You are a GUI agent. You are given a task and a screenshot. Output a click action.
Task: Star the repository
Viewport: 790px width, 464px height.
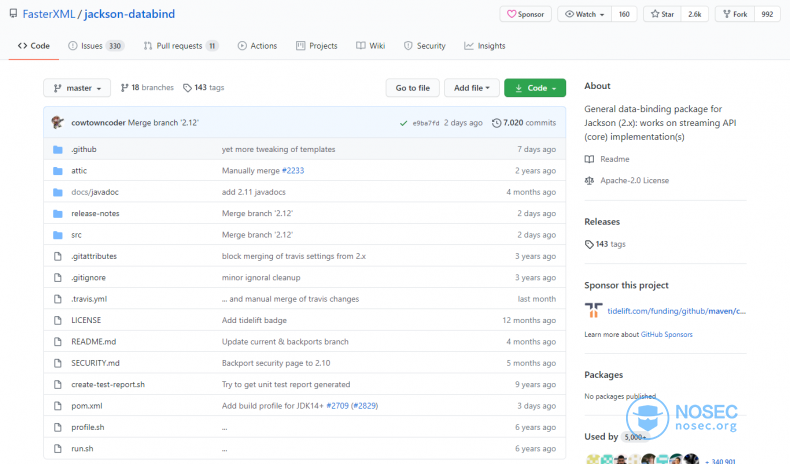[x=663, y=14]
